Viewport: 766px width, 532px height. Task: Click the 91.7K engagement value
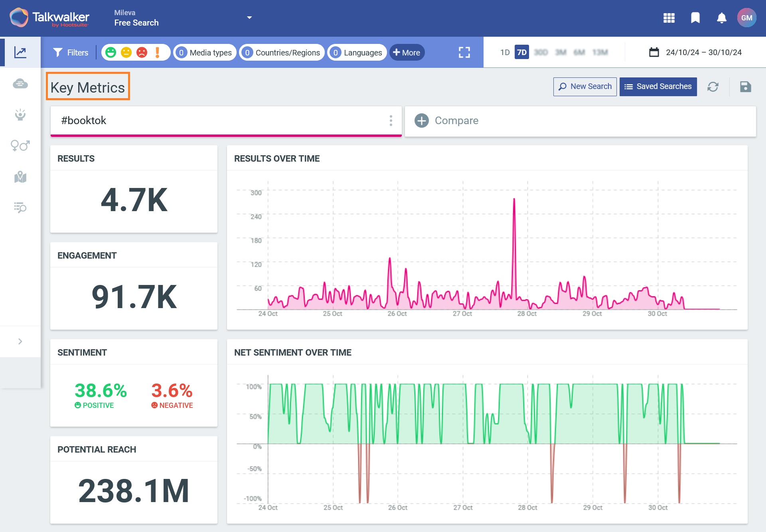[134, 297]
